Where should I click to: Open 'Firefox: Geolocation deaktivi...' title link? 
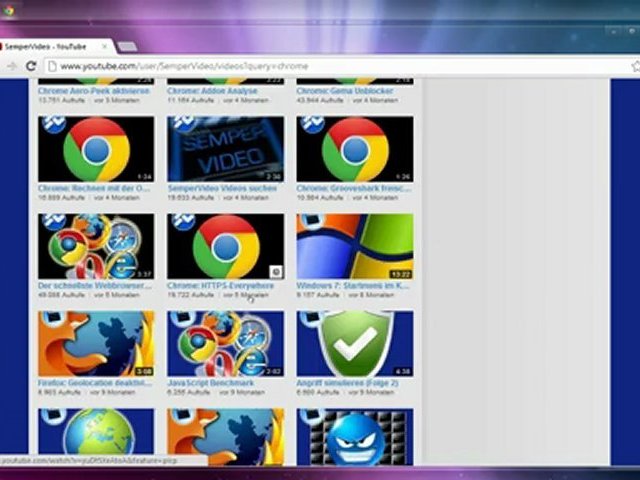(x=95, y=383)
